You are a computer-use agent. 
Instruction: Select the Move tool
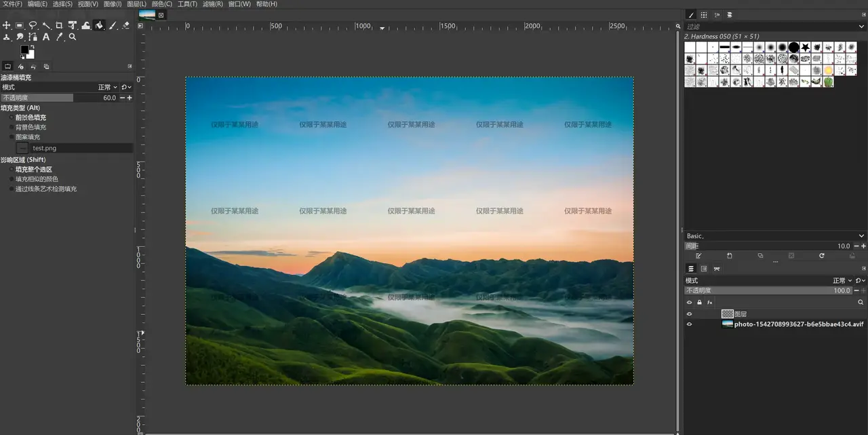click(7, 26)
